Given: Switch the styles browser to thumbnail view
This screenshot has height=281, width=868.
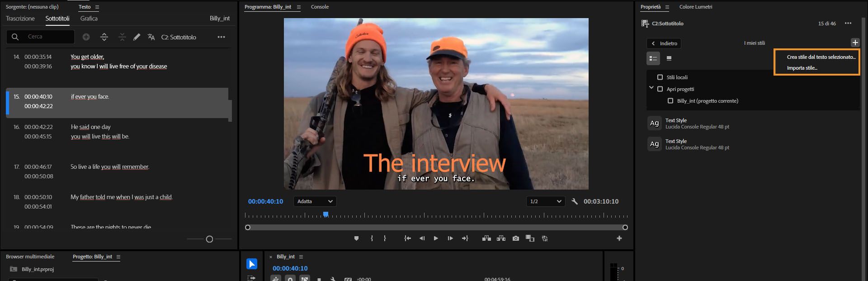Looking at the screenshot, I should click(669, 58).
